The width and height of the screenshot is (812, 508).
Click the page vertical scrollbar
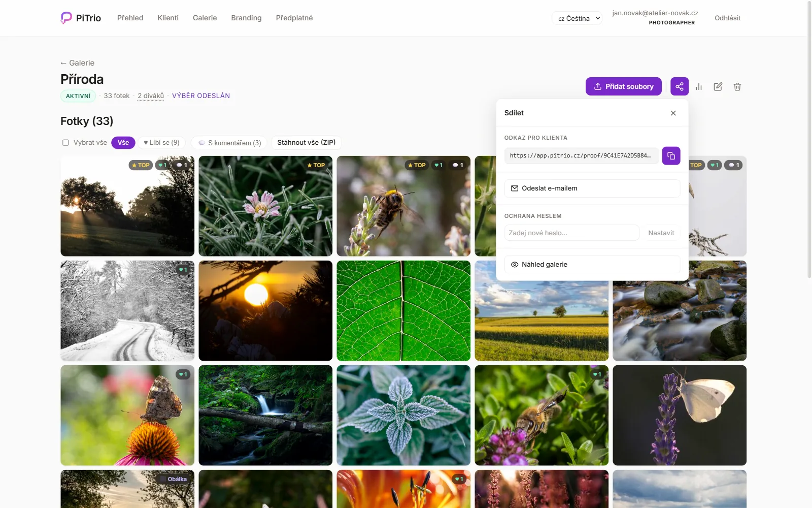coord(809,140)
